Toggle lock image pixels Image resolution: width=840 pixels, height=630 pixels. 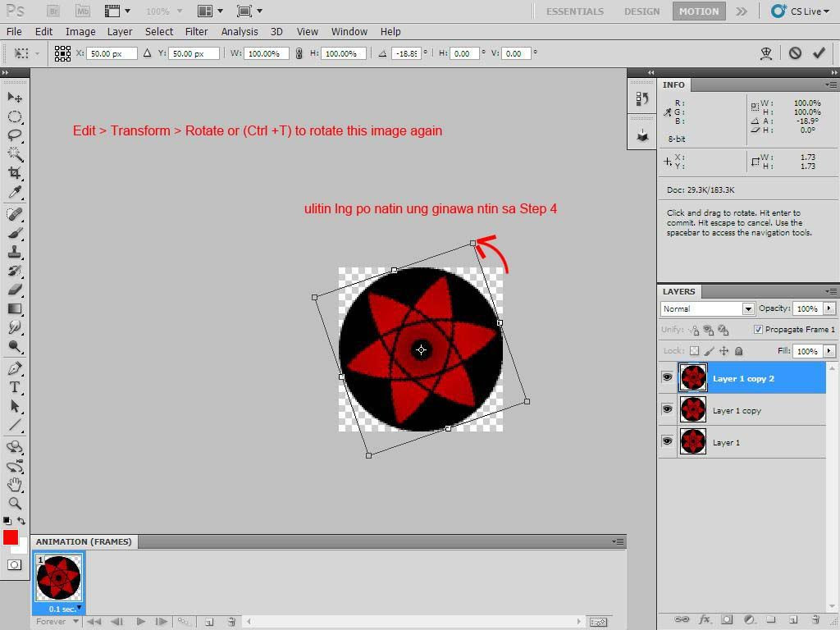(x=709, y=351)
